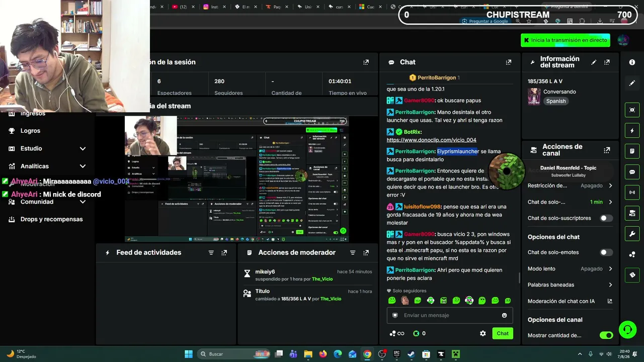Open Epic Games launcher from taskbar
The width and height of the screenshot is (644, 362).
396,354
